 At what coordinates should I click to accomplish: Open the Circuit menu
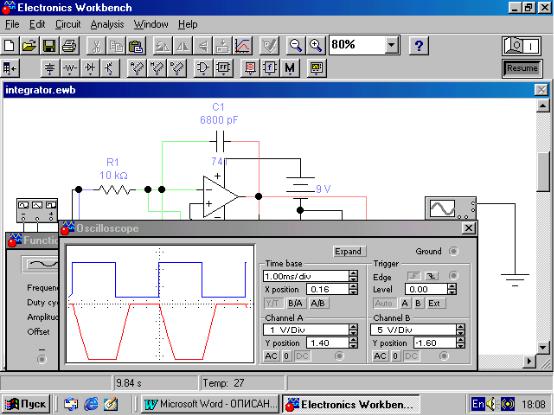coord(68,24)
